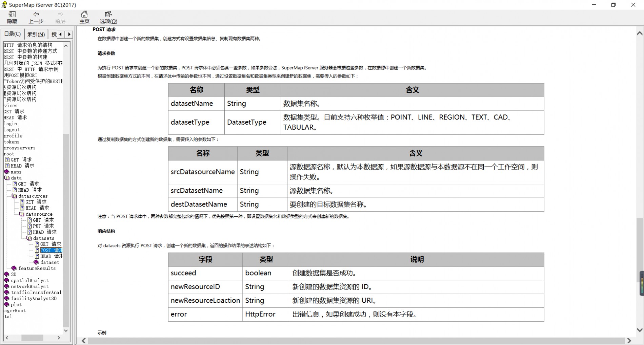This screenshot has width=644, height=345.
Task: Open the data tree node label
Action: click(x=16, y=178)
